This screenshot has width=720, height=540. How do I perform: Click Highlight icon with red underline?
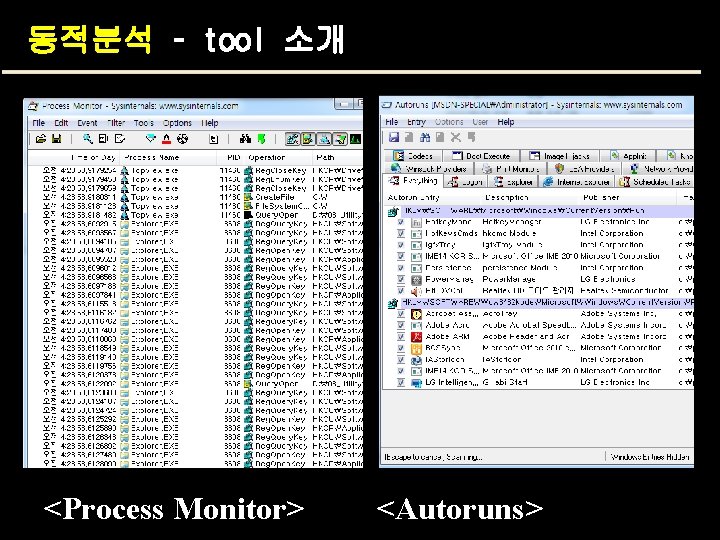[166, 139]
